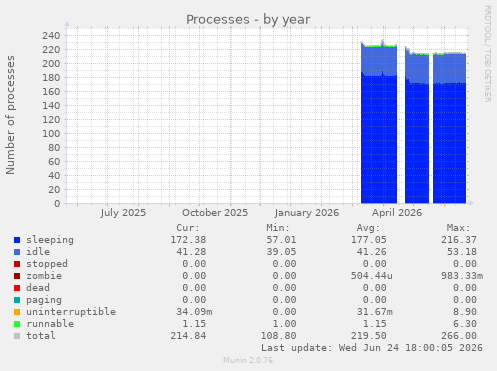The width and height of the screenshot is (497, 371).
Task: Click the 'Max:' column header
Action: [458, 228]
